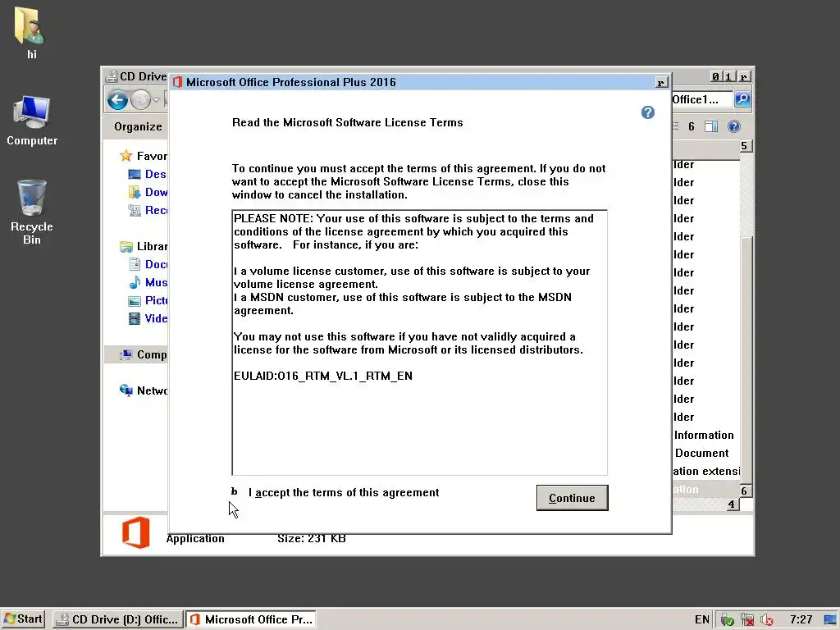840x630 pixels.
Task: Click the EN language indicator
Action: click(702, 620)
